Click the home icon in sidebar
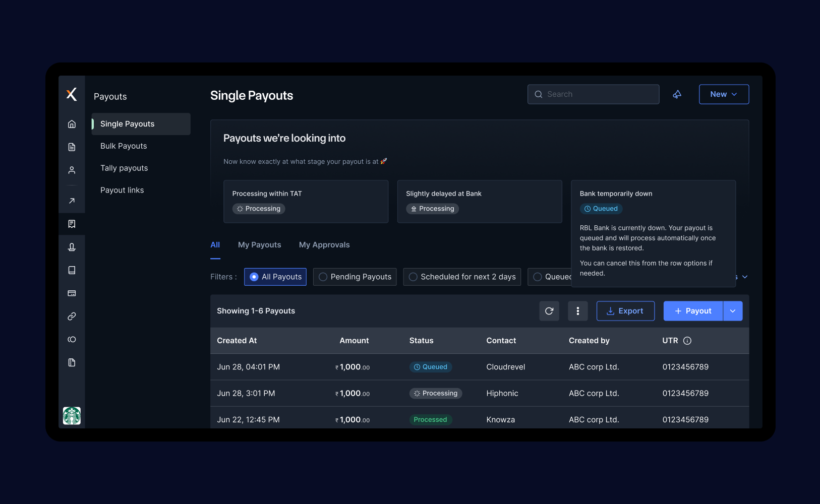 72,124
